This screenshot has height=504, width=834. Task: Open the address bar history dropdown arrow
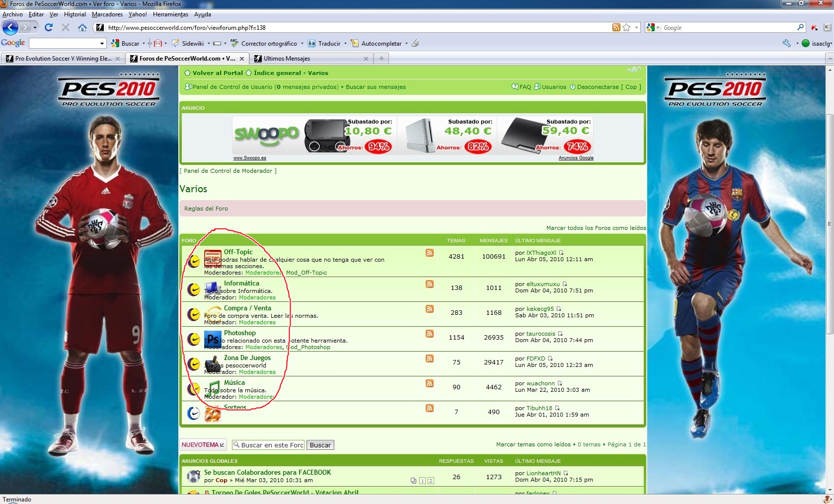click(x=636, y=27)
